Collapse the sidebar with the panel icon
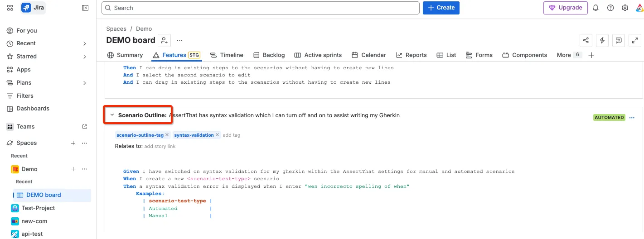 point(85,8)
